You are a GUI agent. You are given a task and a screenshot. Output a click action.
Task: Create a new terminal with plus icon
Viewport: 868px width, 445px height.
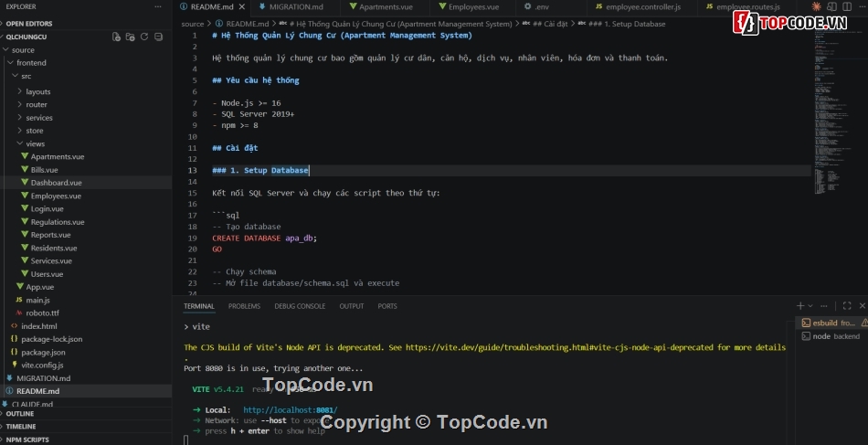799,305
